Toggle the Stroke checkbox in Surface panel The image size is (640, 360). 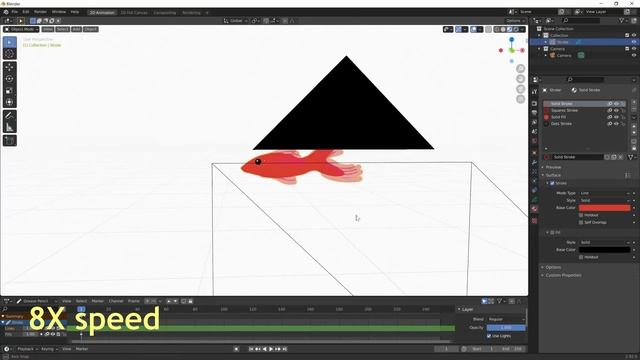coord(552,183)
